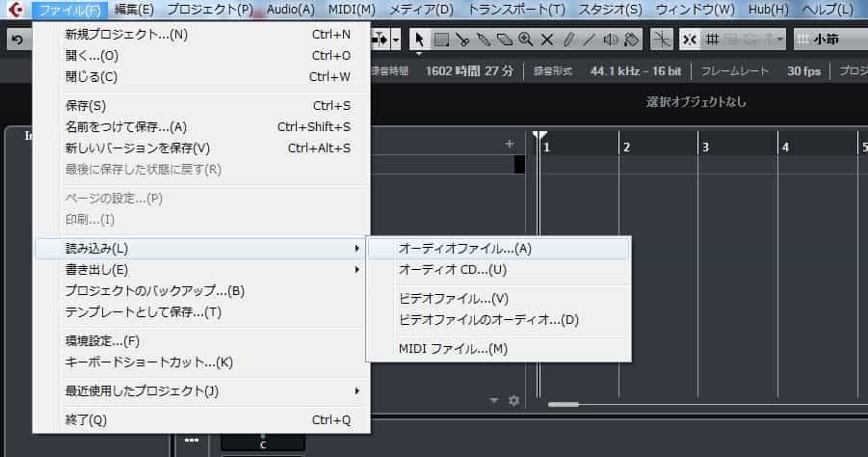Select the 読み込み(L) menu entry
Screen dimensions: 868x457
[201, 249]
